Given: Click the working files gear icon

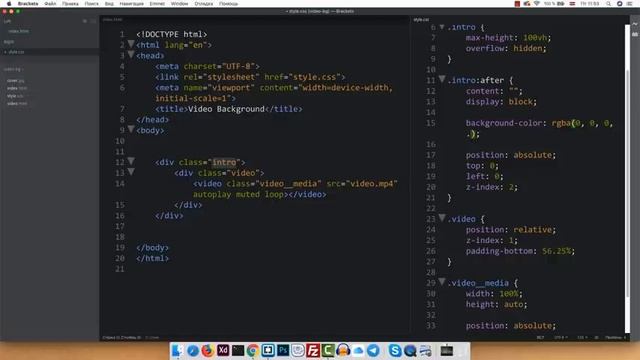Looking at the screenshot, I should [x=85, y=21].
